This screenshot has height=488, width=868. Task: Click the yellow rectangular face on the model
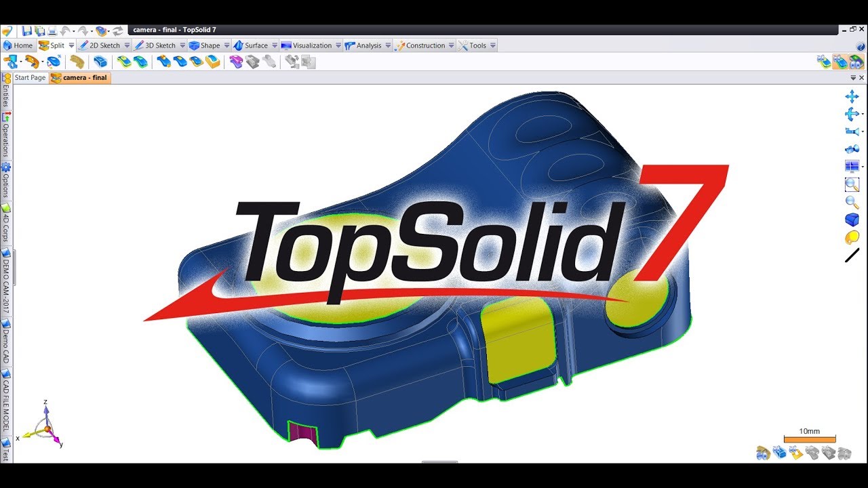tap(518, 340)
